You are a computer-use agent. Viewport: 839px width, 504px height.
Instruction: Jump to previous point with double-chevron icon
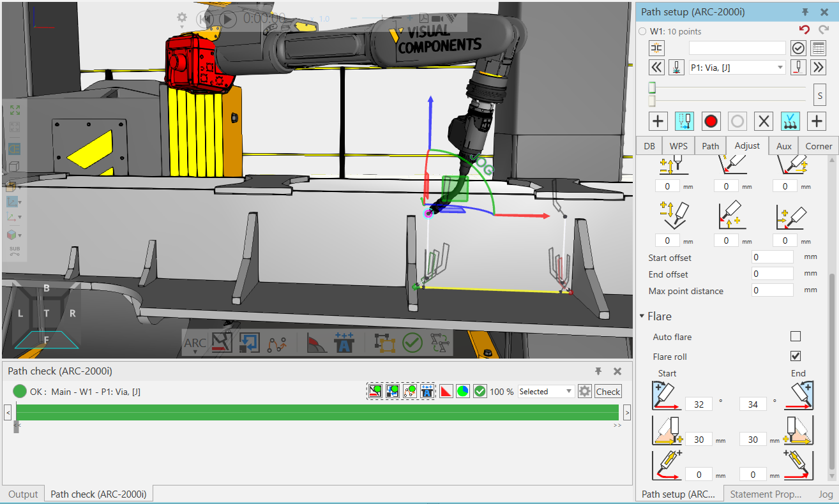coord(656,67)
